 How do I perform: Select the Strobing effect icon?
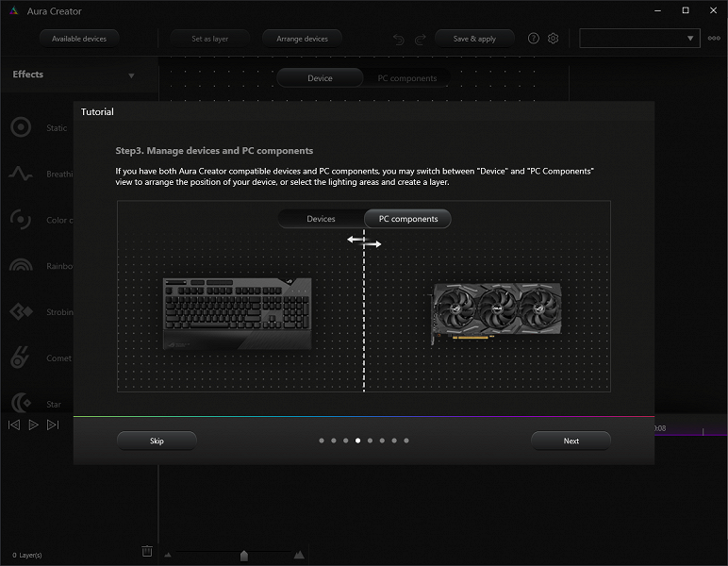pyautogui.click(x=22, y=311)
